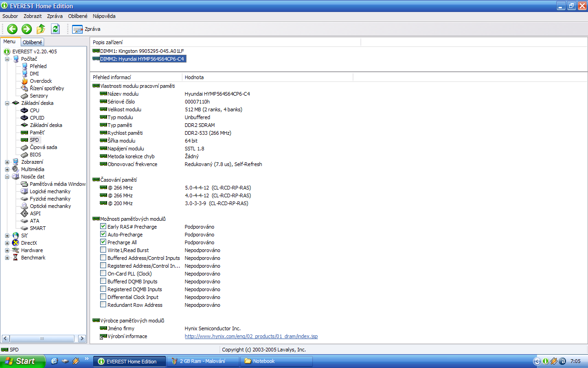Toggle the Buffered DQMB Inputs checkbox

point(103,282)
